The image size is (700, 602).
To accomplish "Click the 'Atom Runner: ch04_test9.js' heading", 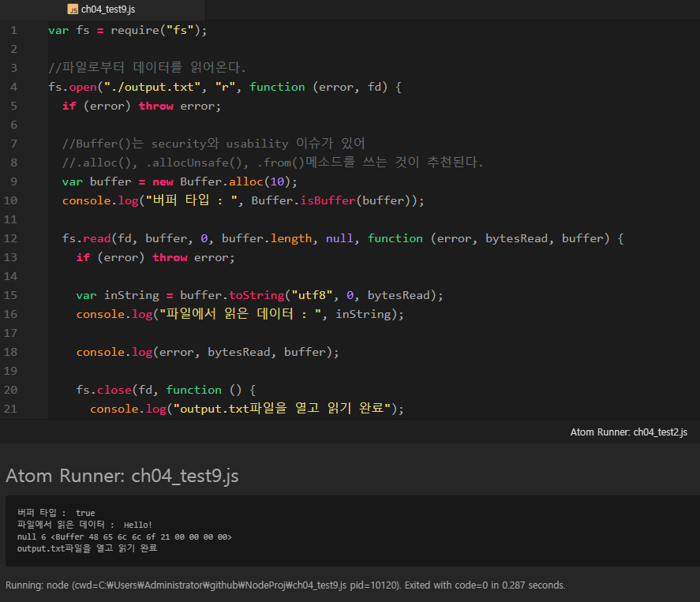I will pyautogui.click(x=122, y=476).
